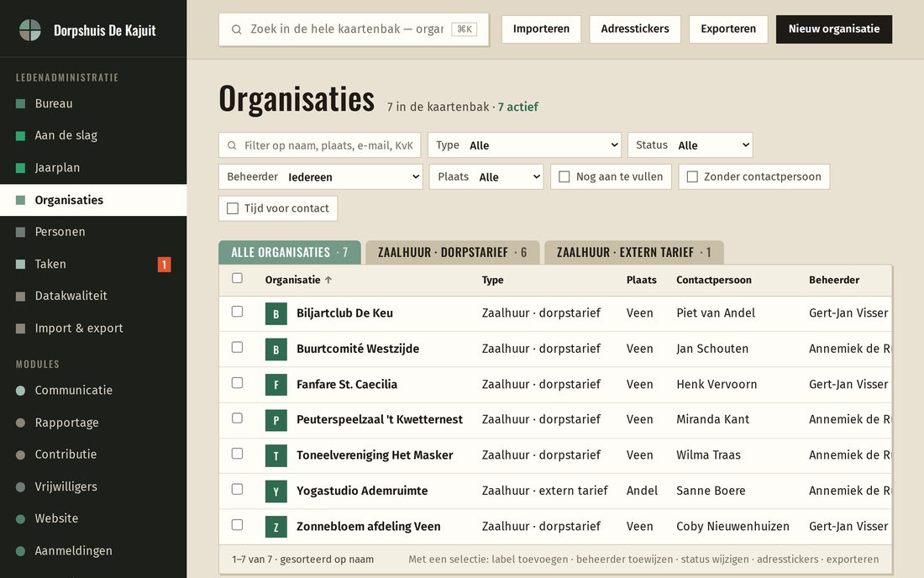Tick the checkbox for Toneelvereniging Het Masker
Screen dimensions: 924x578
(x=237, y=453)
